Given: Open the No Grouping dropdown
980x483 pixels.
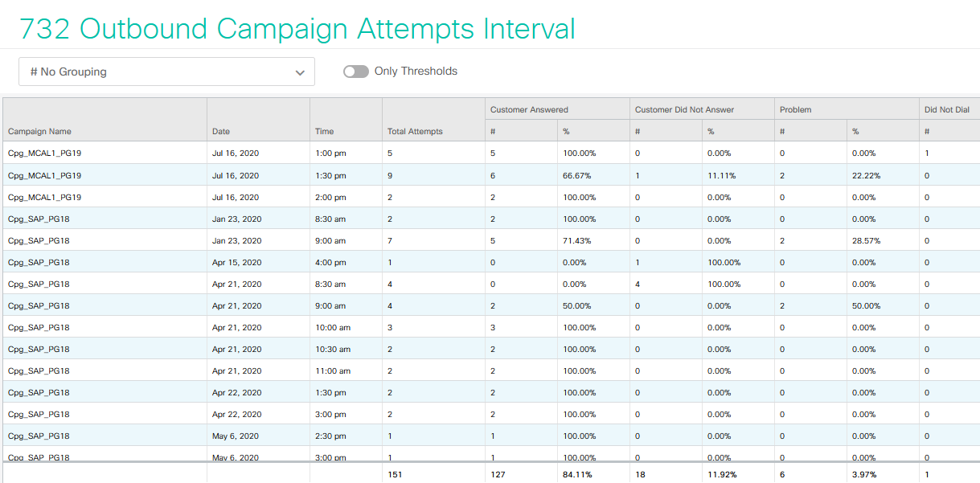Looking at the screenshot, I should 166,72.
